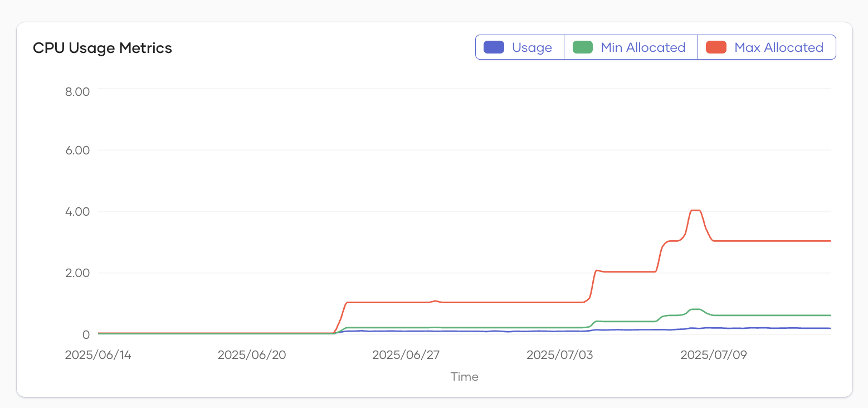Click the green line's highest peak
Image resolution: width=868 pixels, height=408 pixels.
pos(695,309)
